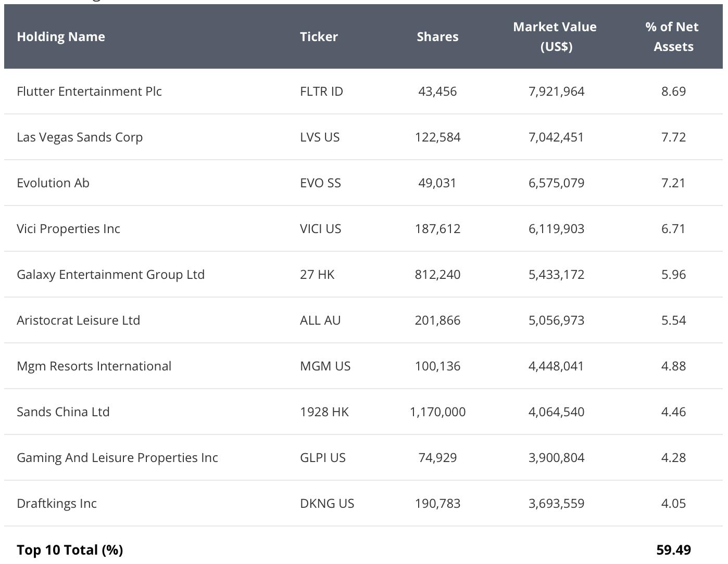Viewport: 728px width, 564px height.
Task: Click net assets percentage 7.72
Action: pyautogui.click(x=673, y=137)
